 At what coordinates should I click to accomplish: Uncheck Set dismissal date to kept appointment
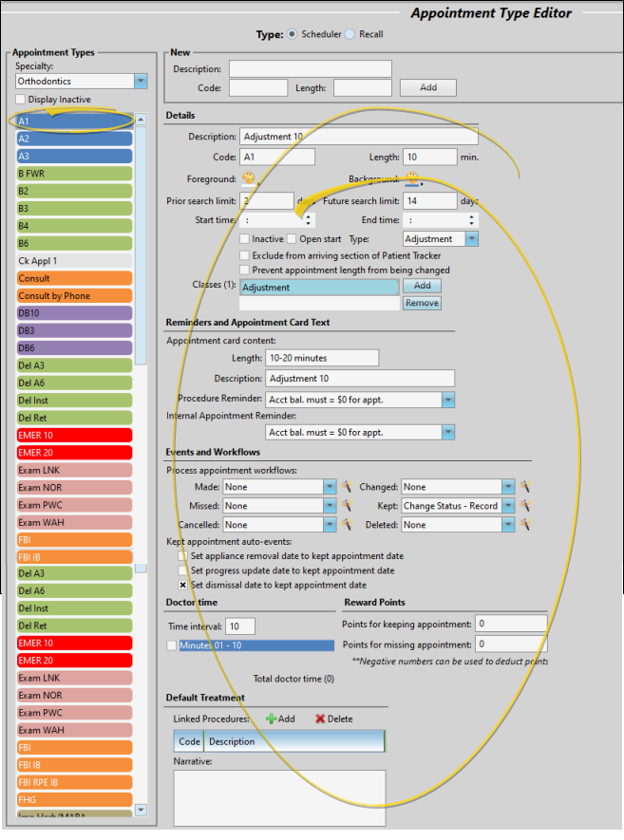pos(183,585)
